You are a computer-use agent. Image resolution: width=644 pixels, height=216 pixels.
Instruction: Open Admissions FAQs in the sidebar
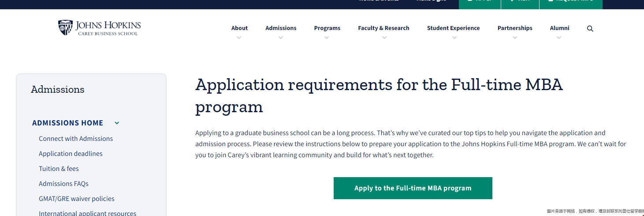(63, 184)
